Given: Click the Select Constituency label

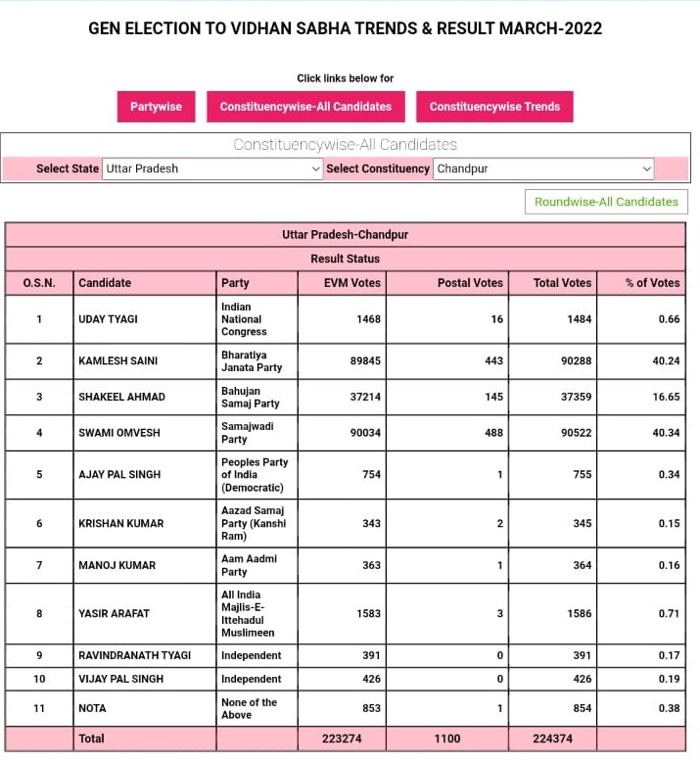Looking at the screenshot, I should point(377,168).
